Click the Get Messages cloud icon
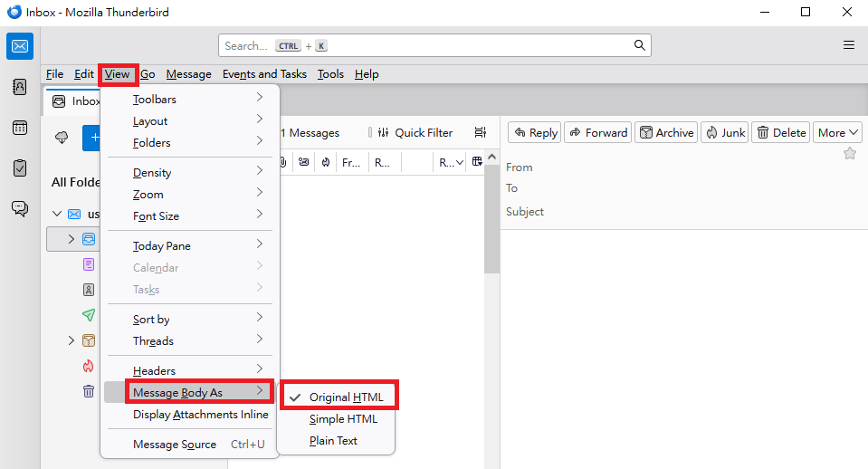This screenshot has width=868, height=469. point(62,138)
